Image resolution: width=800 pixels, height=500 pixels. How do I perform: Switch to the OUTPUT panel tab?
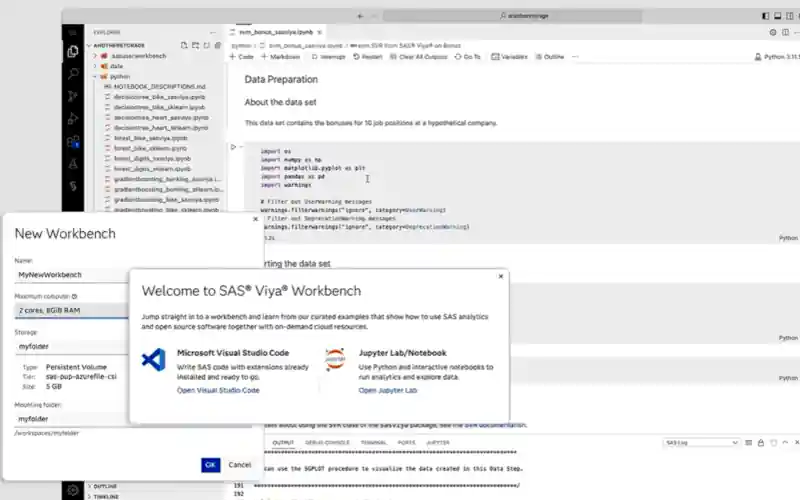tap(283, 443)
